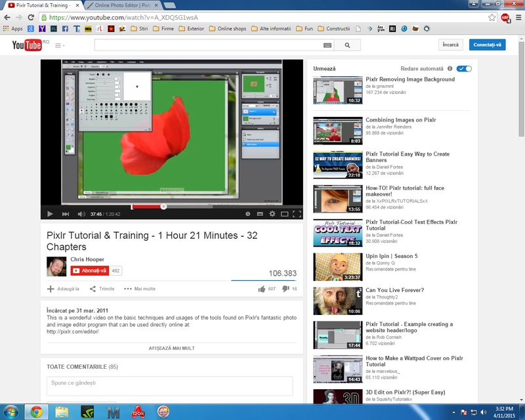Open Adblock Plus extension icon
This screenshot has height=420, width=525.
505,18
